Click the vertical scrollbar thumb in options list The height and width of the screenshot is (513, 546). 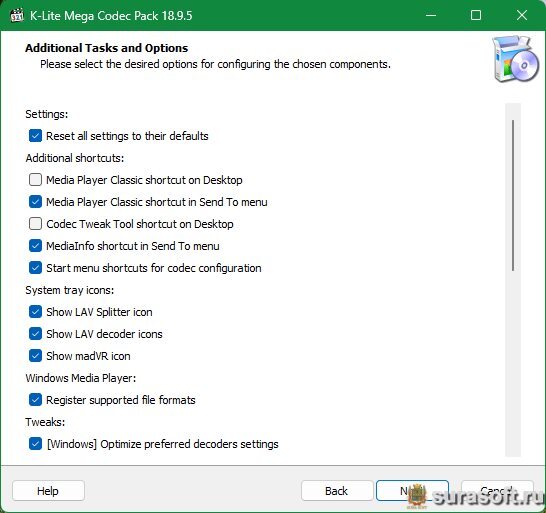coord(513,195)
